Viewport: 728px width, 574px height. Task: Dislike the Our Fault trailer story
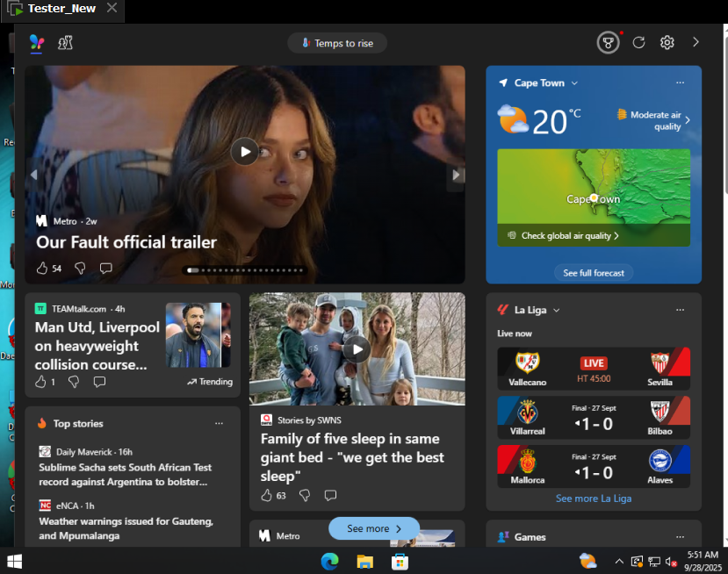[x=80, y=269]
